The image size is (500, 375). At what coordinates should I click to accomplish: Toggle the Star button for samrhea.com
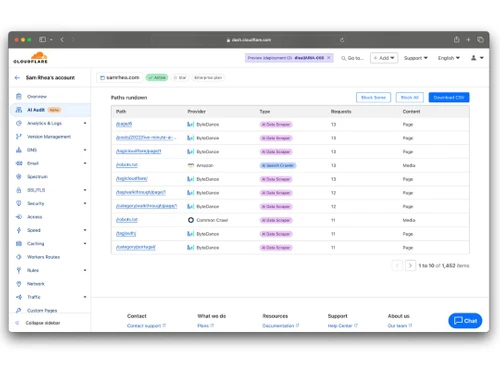[180, 78]
